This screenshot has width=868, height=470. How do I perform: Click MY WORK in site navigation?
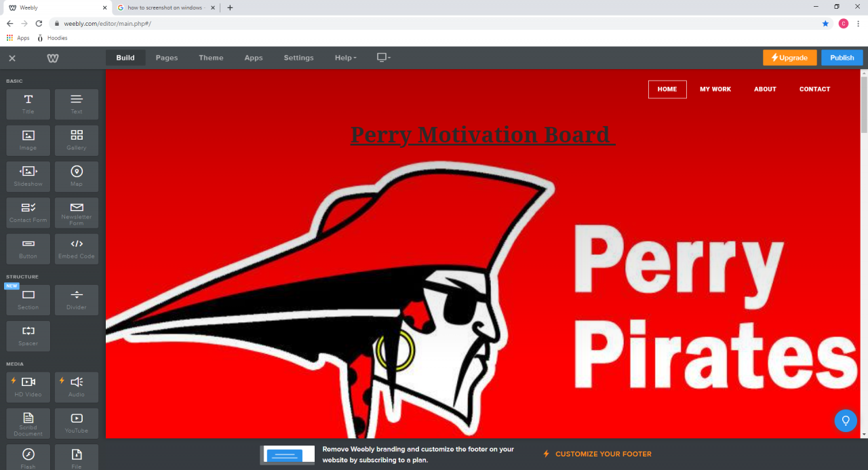point(715,90)
